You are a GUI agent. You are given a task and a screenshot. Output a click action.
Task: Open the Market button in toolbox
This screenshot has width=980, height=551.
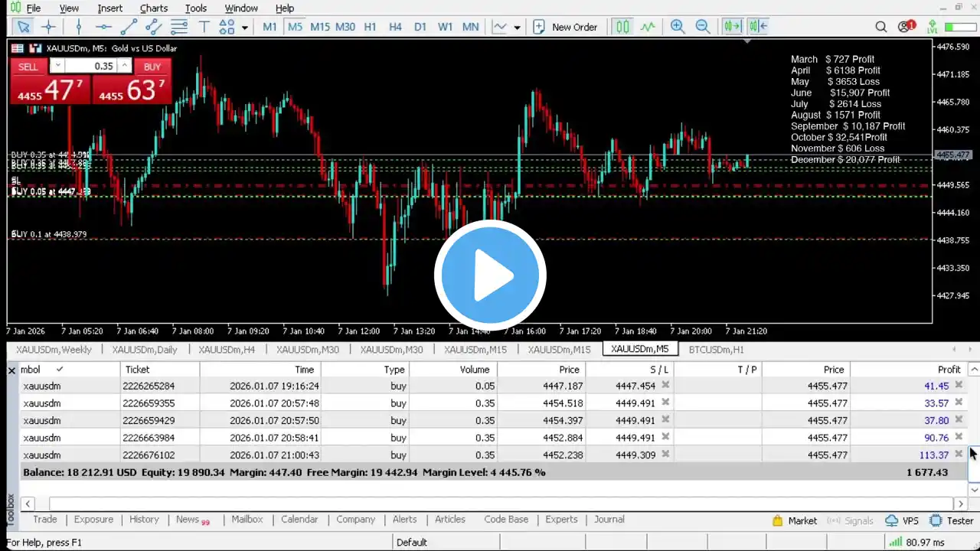795,520
